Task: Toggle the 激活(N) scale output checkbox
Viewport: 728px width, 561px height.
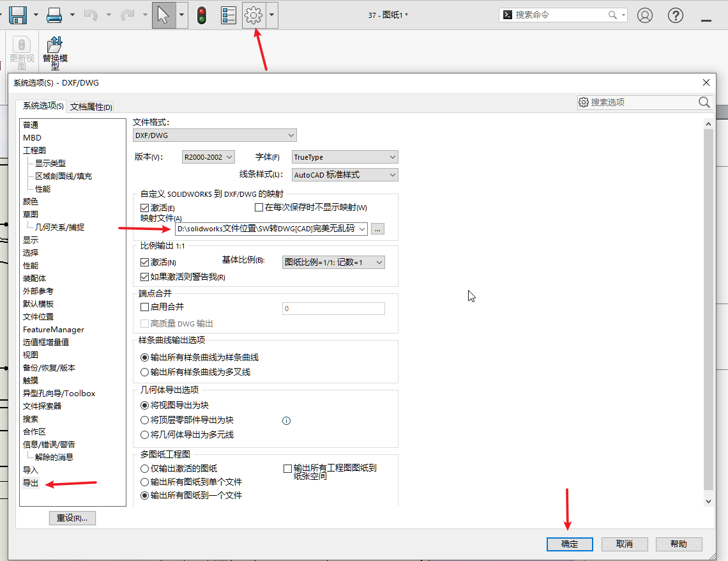Action: [144, 263]
